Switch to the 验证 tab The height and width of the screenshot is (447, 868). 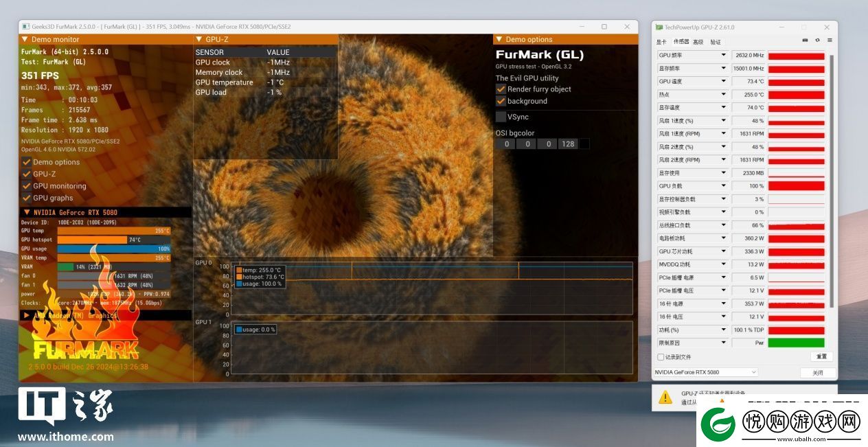click(x=716, y=42)
